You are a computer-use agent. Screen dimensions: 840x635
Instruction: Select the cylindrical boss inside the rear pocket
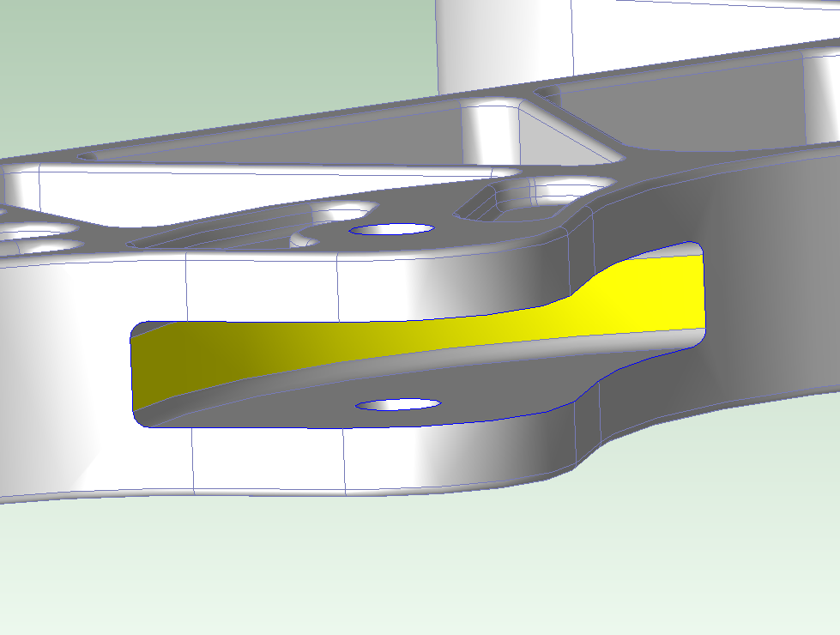pos(491,133)
